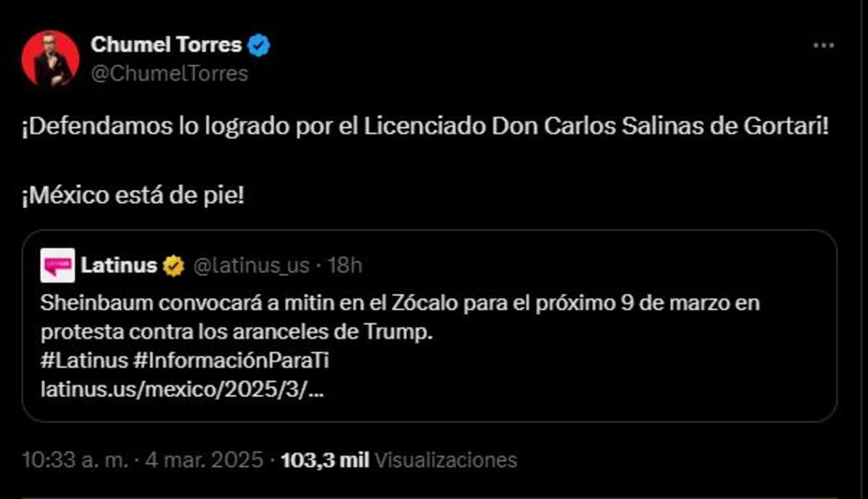View the 103,3 mil Visualizaciones count
Screen dimensions: 868x499
[398, 460]
